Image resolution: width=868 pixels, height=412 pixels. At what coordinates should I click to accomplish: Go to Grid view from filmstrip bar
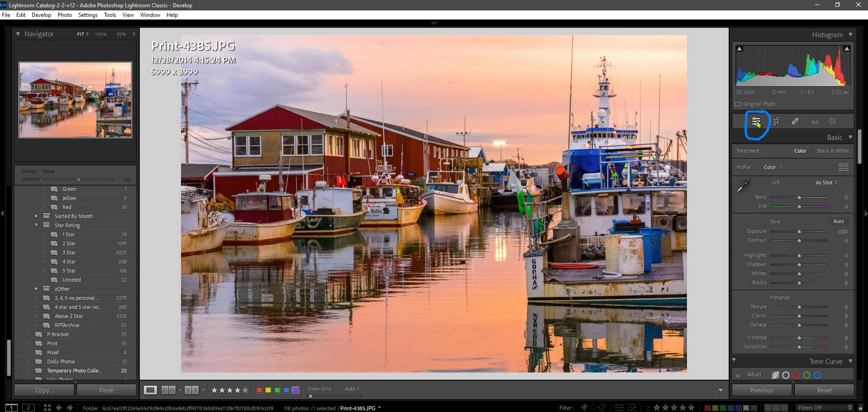(x=47, y=407)
